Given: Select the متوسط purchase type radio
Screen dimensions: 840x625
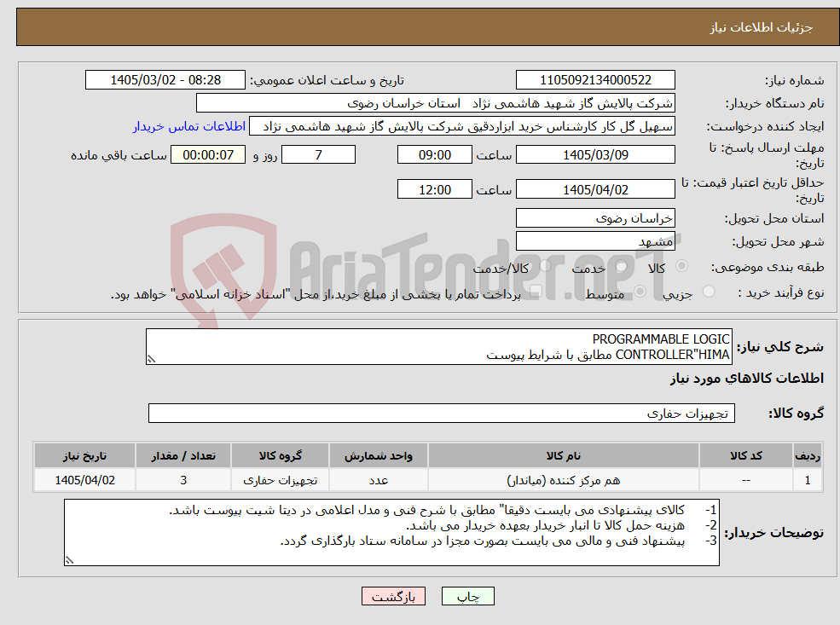Looking at the screenshot, I should click(x=640, y=292).
